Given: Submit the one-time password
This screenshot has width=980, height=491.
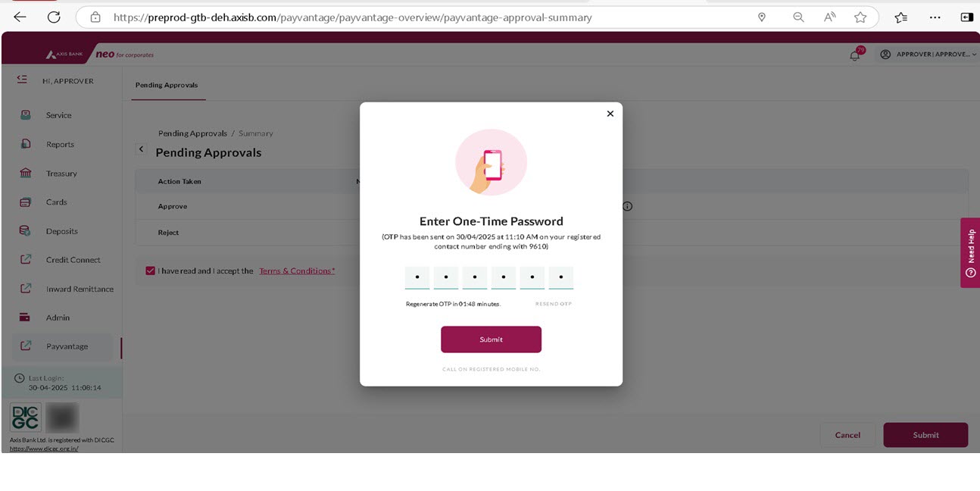Looking at the screenshot, I should click(x=491, y=339).
